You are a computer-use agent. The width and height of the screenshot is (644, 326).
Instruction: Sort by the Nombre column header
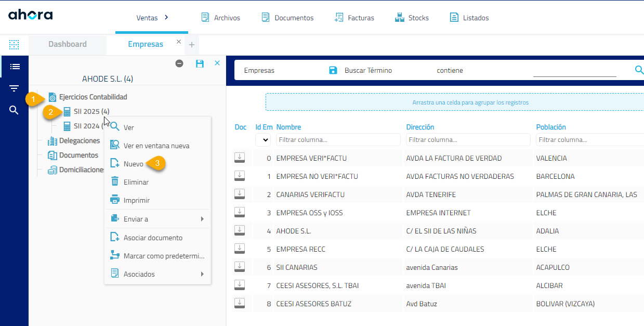click(x=288, y=127)
